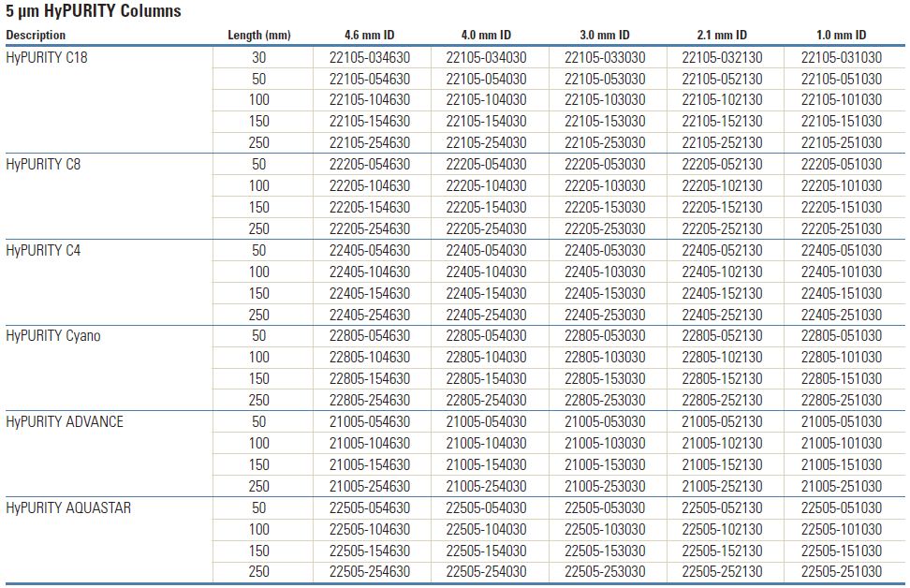Select cell 22405-101030

[842, 272]
